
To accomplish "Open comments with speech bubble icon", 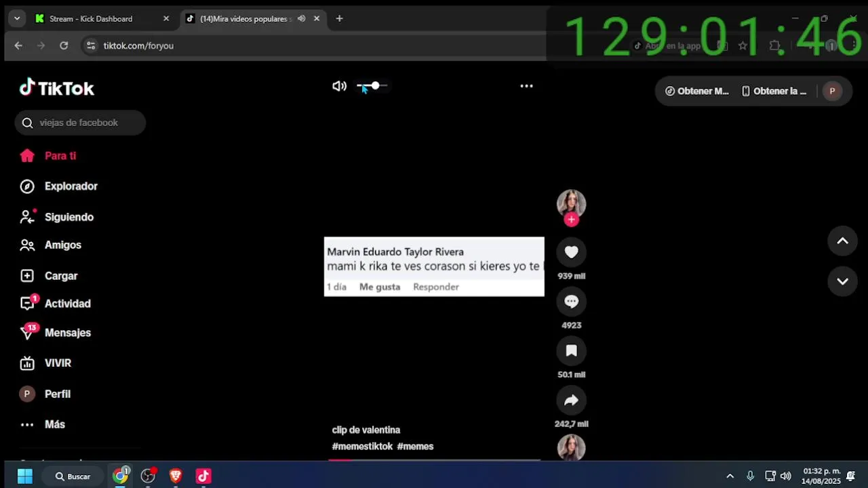I will pyautogui.click(x=571, y=302).
